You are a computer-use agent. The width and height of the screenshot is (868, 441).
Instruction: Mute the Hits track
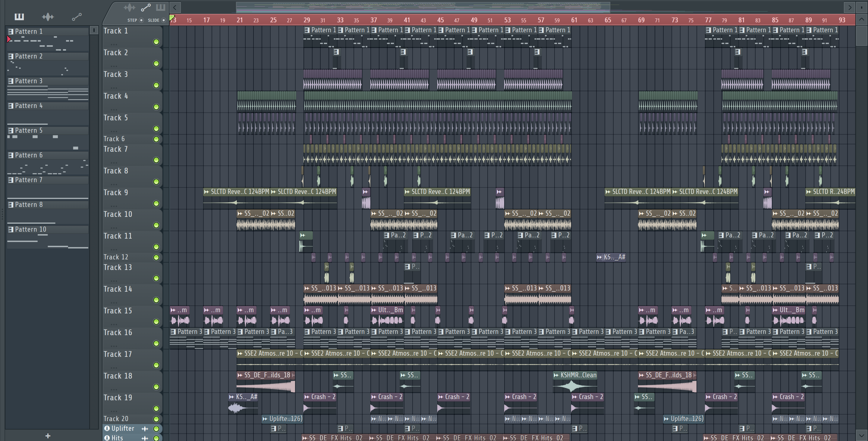[x=156, y=438]
